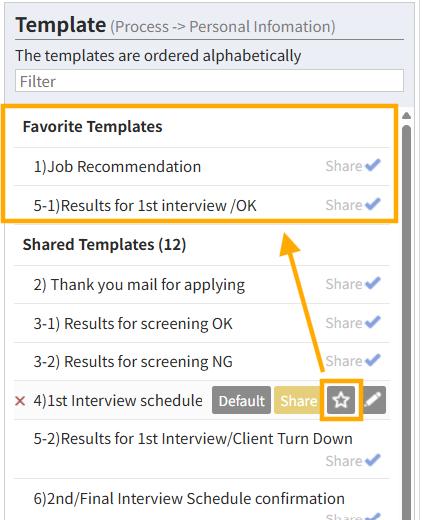Click the pencil edit icon for 4)1st Interview schedule
The height and width of the screenshot is (520, 428).
(372, 400)
